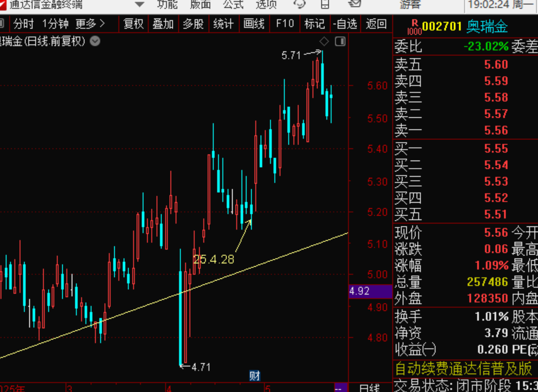The width and height of the screenshot is (538, 392).
Task: Select the 买一 bid price 5.55
Action: [x=496, y=149]
